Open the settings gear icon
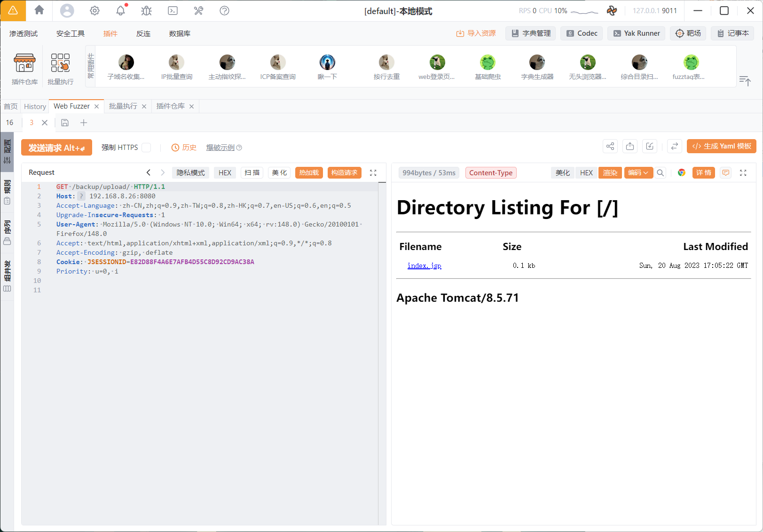763x532 pixels. pyautogui.click(x=94, y=10)
